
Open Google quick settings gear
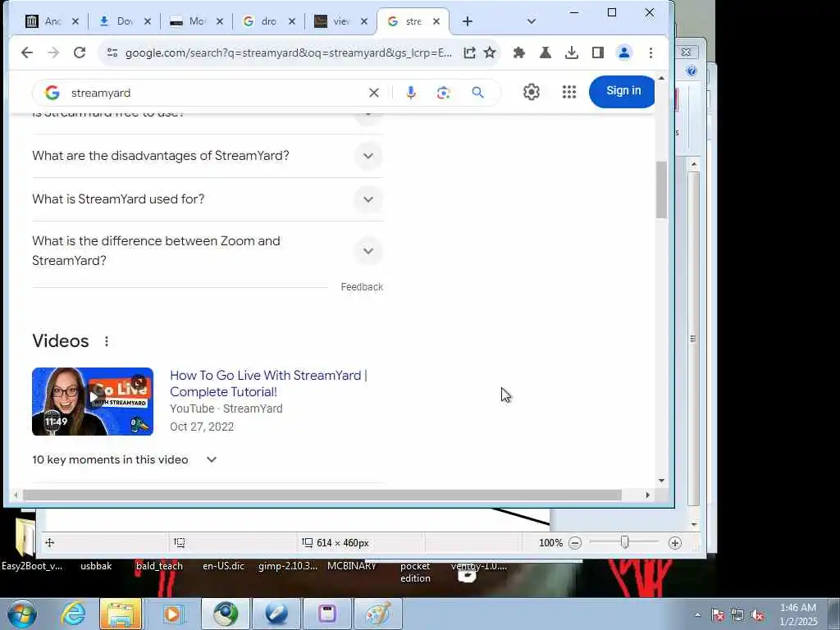531,92
